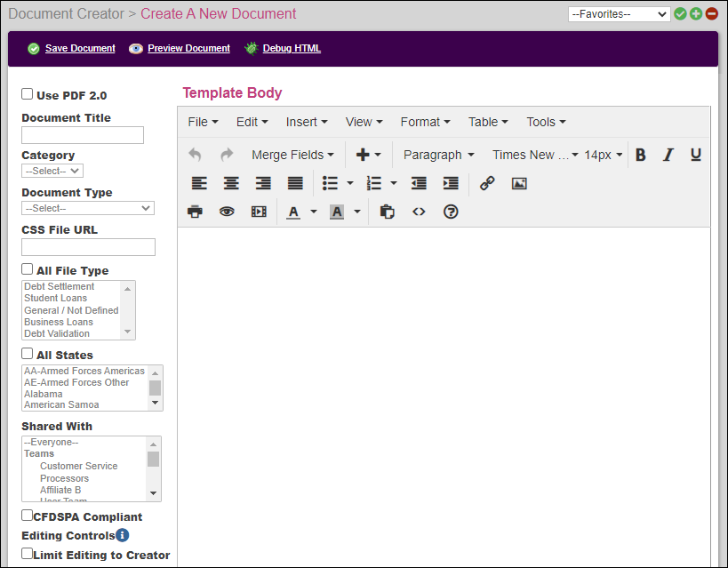The height and width of the screenshot is (568, 728).
Task: Click the Insert Video icon
Action: click(257, 212)
